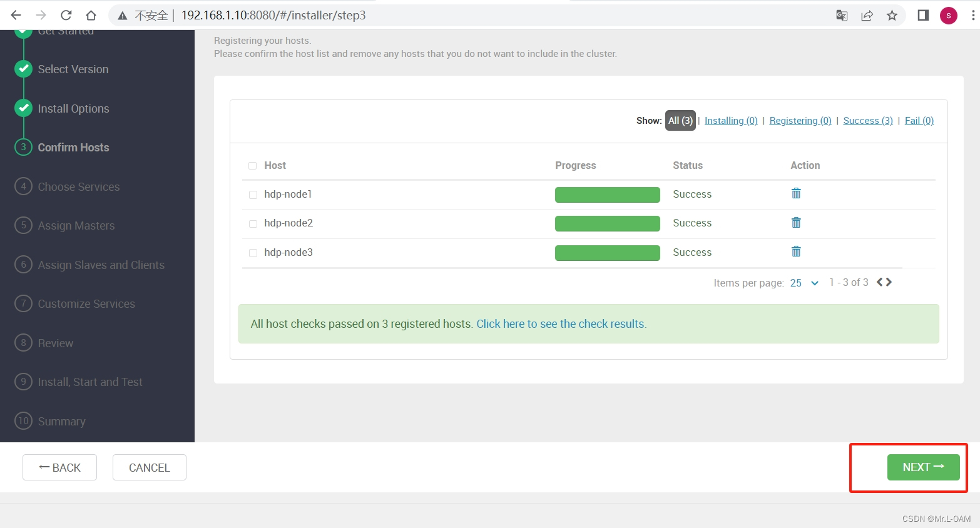
Task: Click the not-secure warning icon
Action: [123, 16]
